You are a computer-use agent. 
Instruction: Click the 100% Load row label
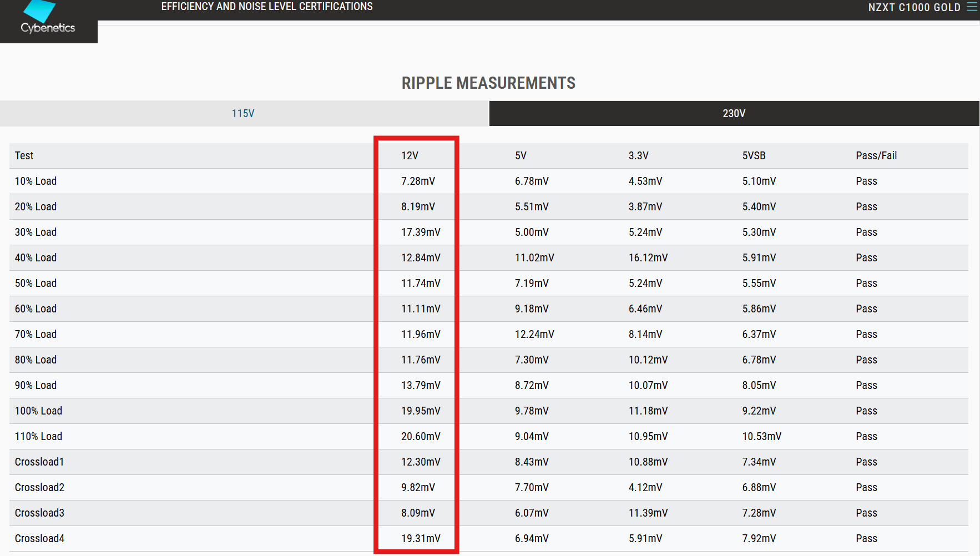click(x=38, y=411)
